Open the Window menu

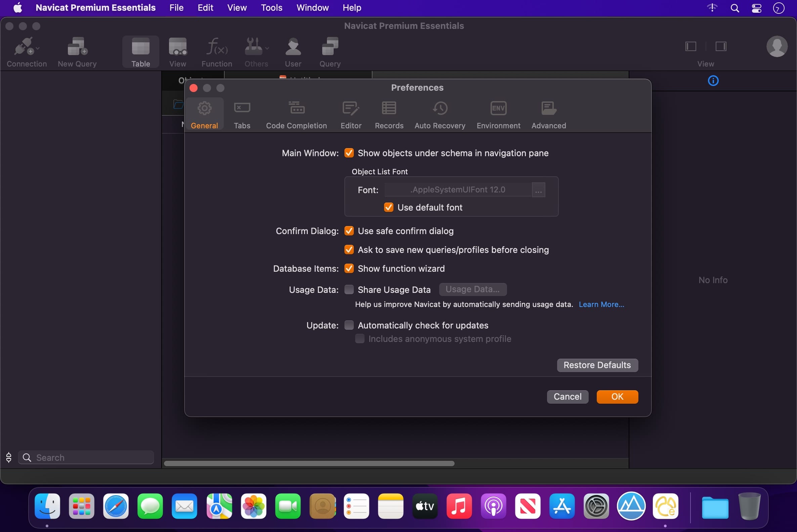pos(312,7)
